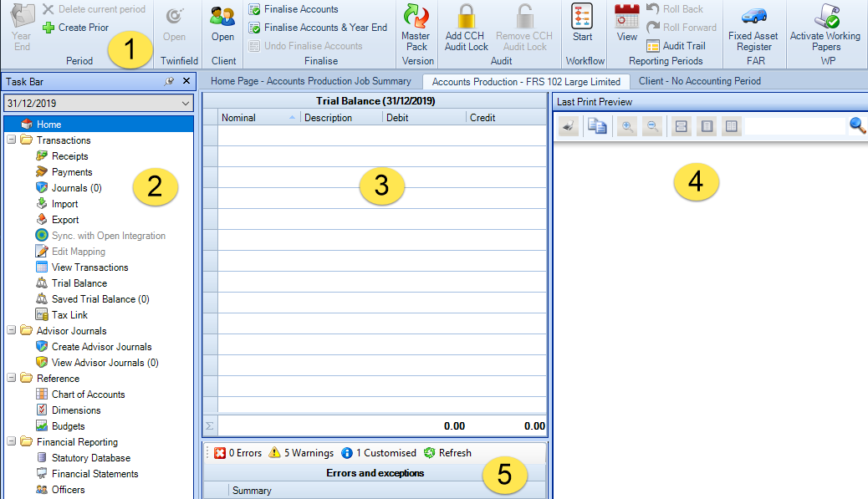The height and width of the screenshot is (499, 868).
Task: Click Finalise Accounts & Year End
Action: pos(318,28)
